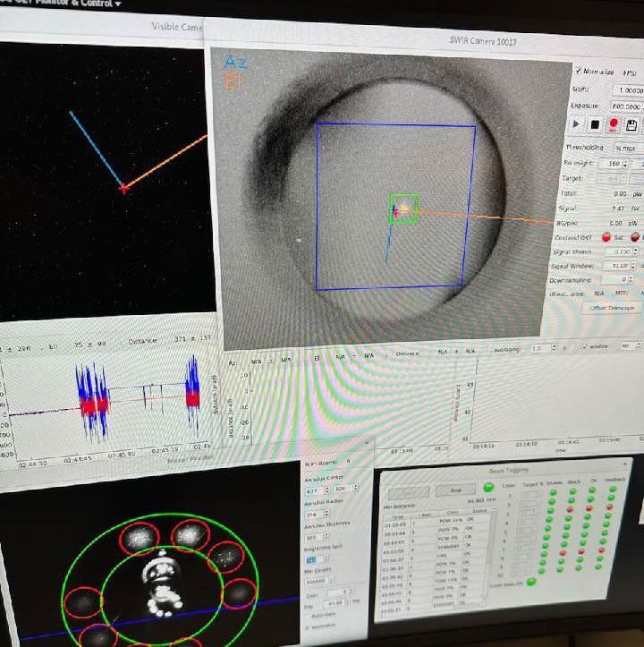Image resolution: width=644 pixels, height=647 pixels.
Task: Click the green target box in SWIR image
Action: pyautogui.click(x=403, y=209)
